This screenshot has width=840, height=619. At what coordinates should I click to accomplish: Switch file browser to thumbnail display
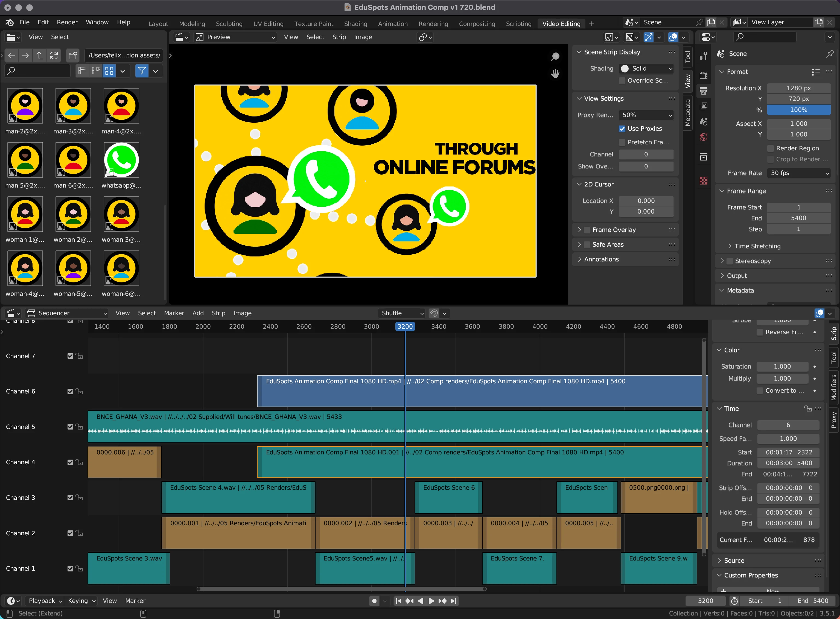pyautogui.click(x=109, y=71)
